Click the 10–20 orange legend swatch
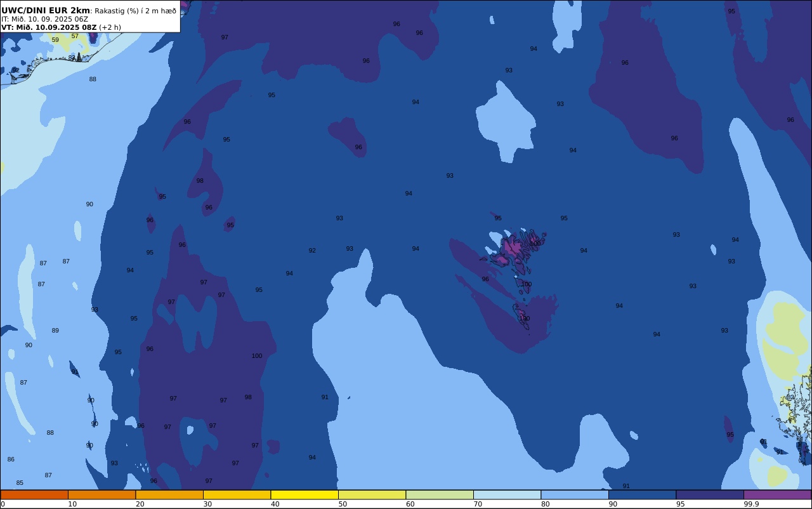Image resolution: width=812 pixels, height=509 pixels. coord(101,494)
